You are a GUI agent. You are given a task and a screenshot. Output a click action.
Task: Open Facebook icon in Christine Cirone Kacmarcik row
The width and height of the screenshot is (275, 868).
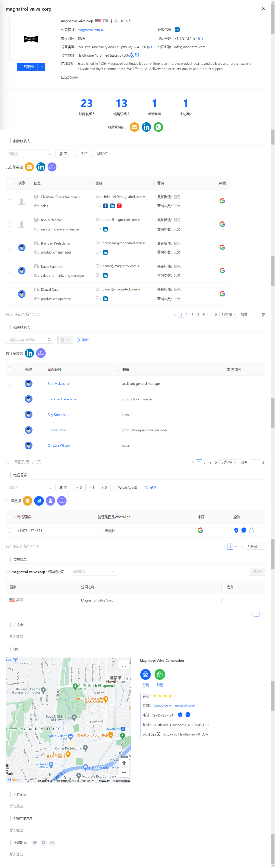[105, 206]
